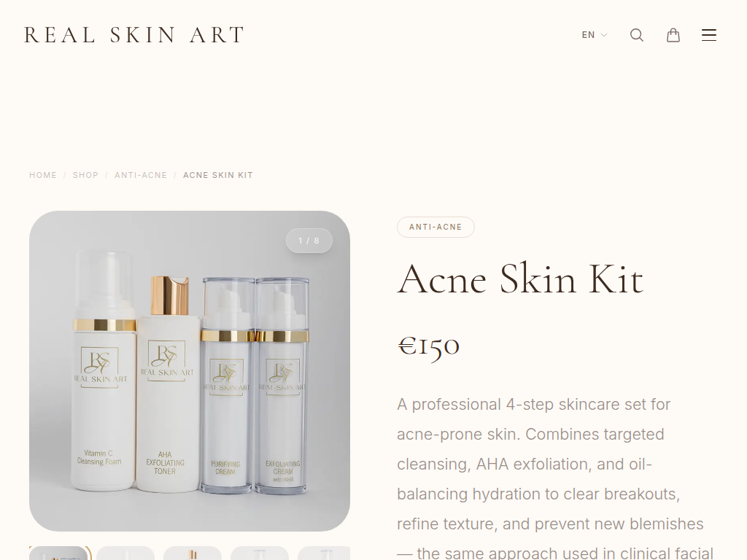
Task: Select the fifth gallery thumbnail
Action: click(324, 553)
